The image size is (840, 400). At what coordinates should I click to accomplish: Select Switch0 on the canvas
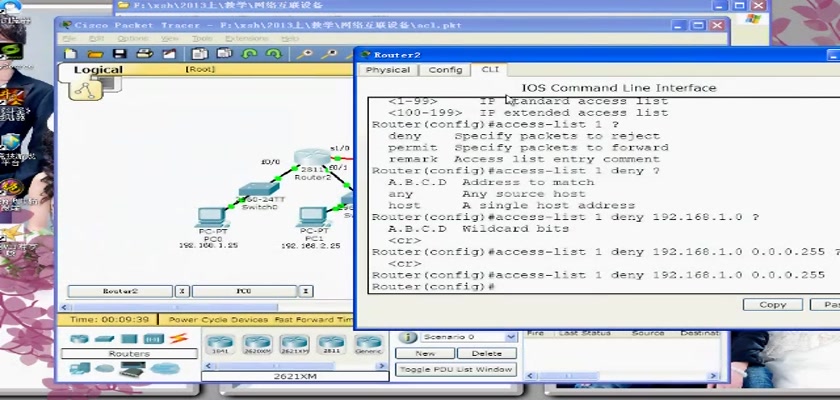tap(259, 190)
